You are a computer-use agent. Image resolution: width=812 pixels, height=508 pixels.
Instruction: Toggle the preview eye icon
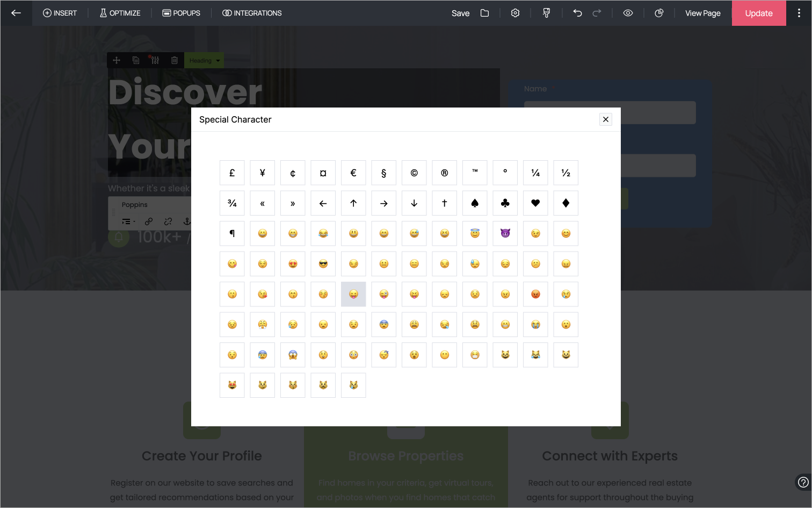point(628,13)
